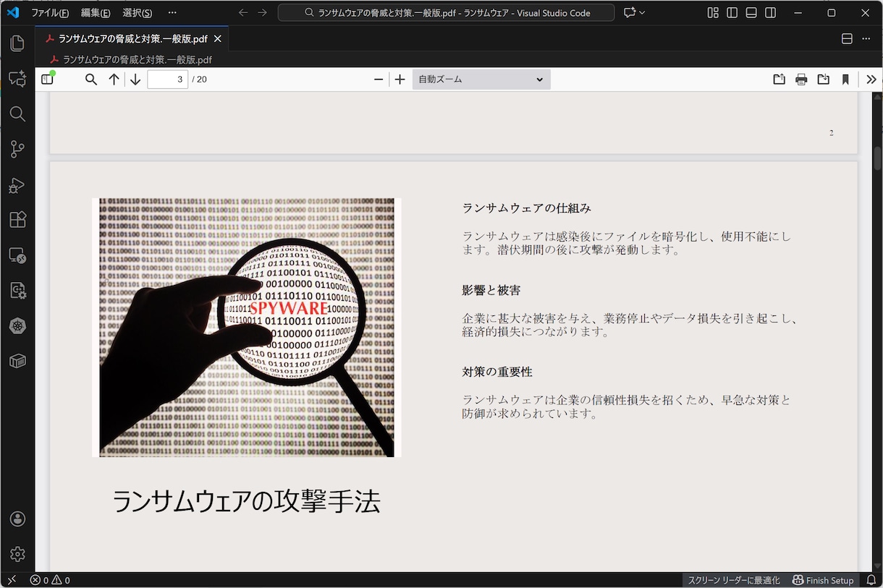Open the ファイル(F) menu

[x=50, y=13]
